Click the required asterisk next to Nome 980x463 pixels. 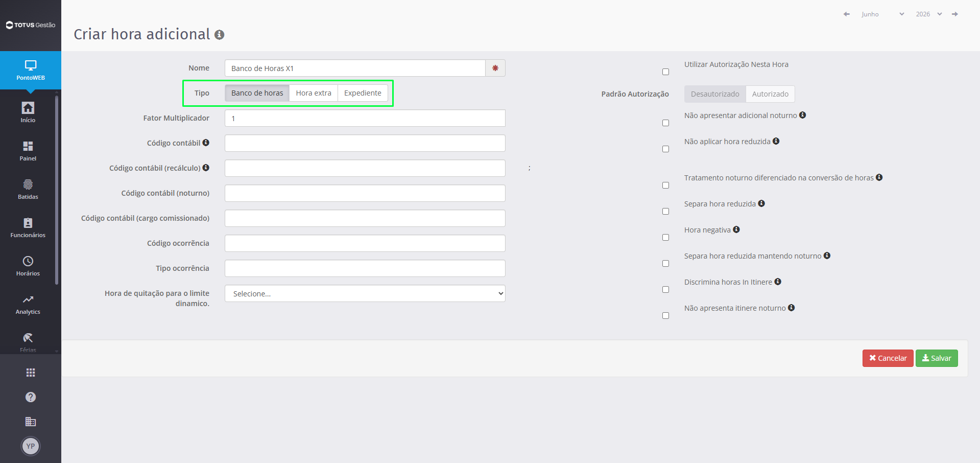pos(495,68)
